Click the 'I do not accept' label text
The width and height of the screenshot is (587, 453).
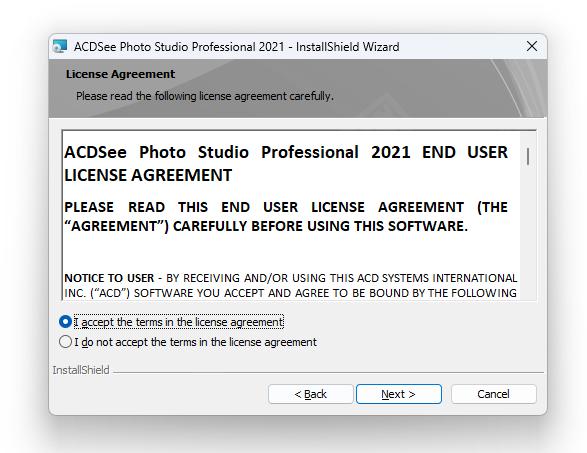click(x=195, y=342)
